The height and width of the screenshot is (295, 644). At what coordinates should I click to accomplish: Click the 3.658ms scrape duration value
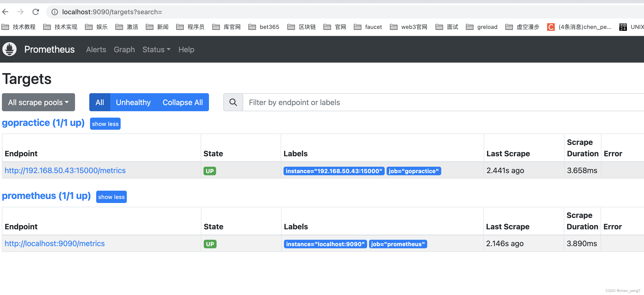(582, 170)
